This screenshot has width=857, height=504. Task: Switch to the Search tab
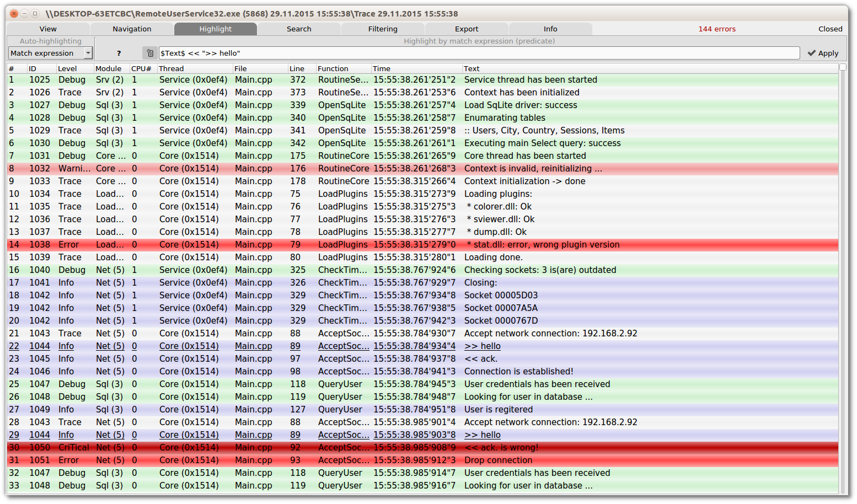tap(299, 29)
